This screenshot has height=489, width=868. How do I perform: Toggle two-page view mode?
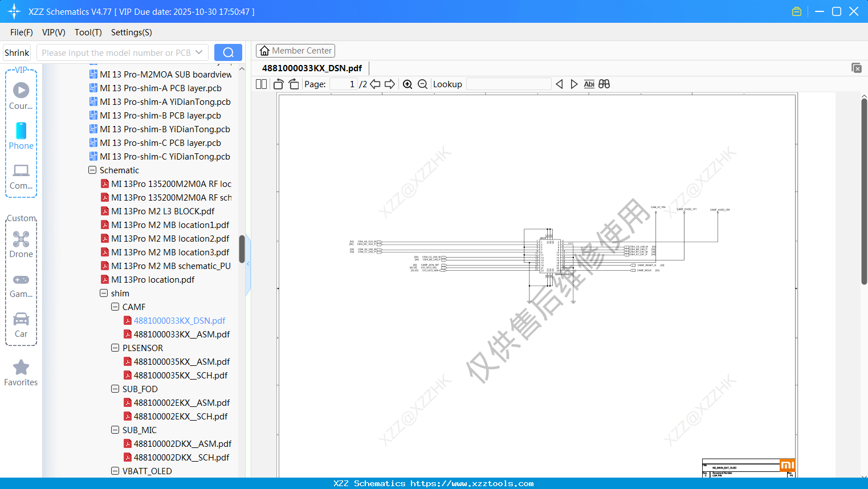tap(260, 84)
